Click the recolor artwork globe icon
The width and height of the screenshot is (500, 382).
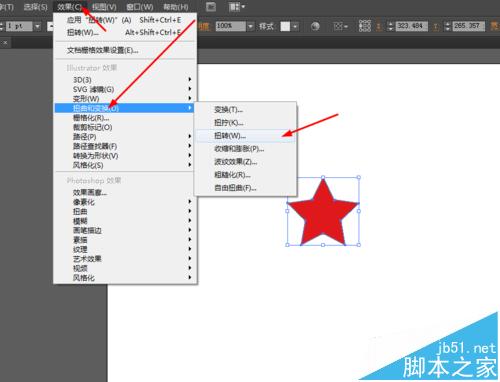coord(315,26)
